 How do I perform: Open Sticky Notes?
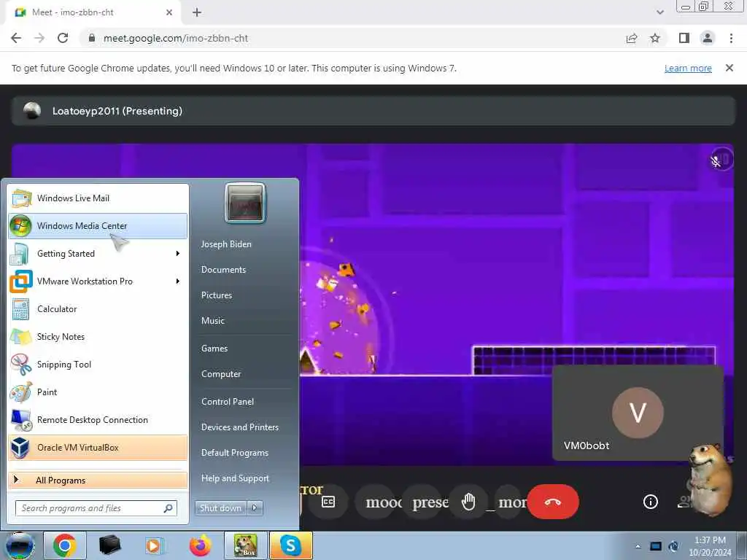click(x=98, y=337)
